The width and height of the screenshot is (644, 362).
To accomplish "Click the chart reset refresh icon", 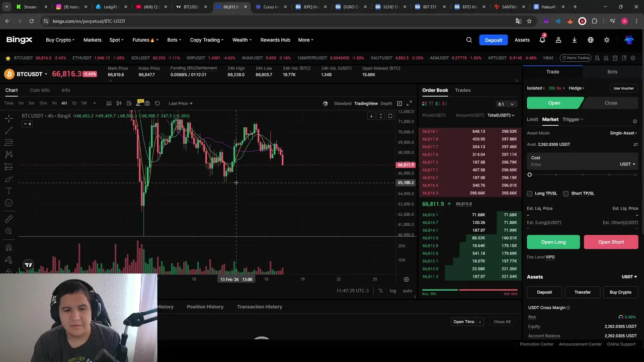I will (157, 104).
